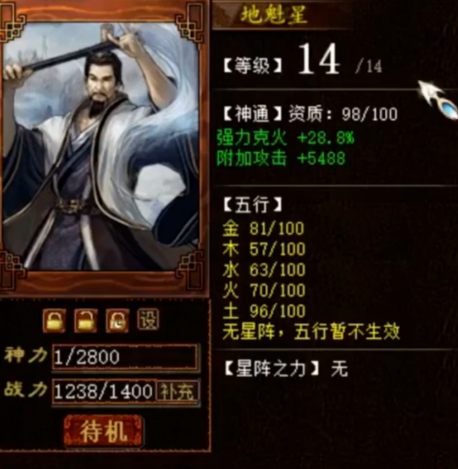The image size is (458, 469).
Task: Click the 地魁星 title header
Action: point(274,15)
